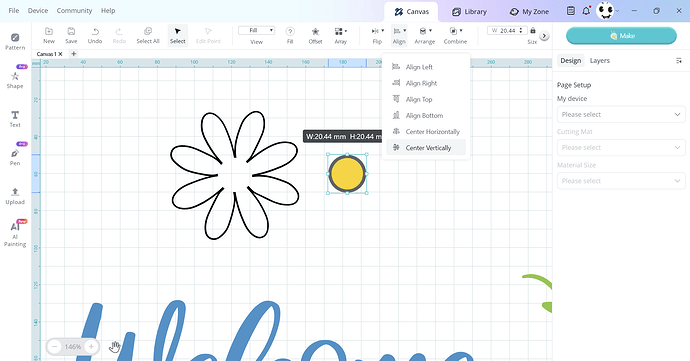Select the Shape tool
690x361 pixels.
(x=15, y=80)
